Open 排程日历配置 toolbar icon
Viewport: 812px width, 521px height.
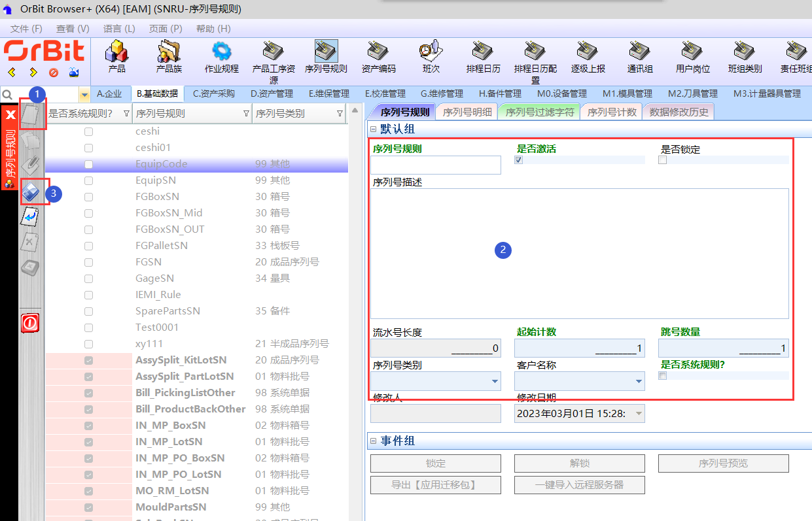tap(535, 62)
